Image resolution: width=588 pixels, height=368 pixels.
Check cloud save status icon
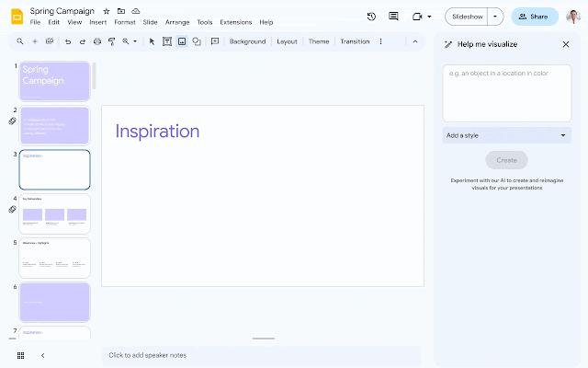click(x=136, y=11)
